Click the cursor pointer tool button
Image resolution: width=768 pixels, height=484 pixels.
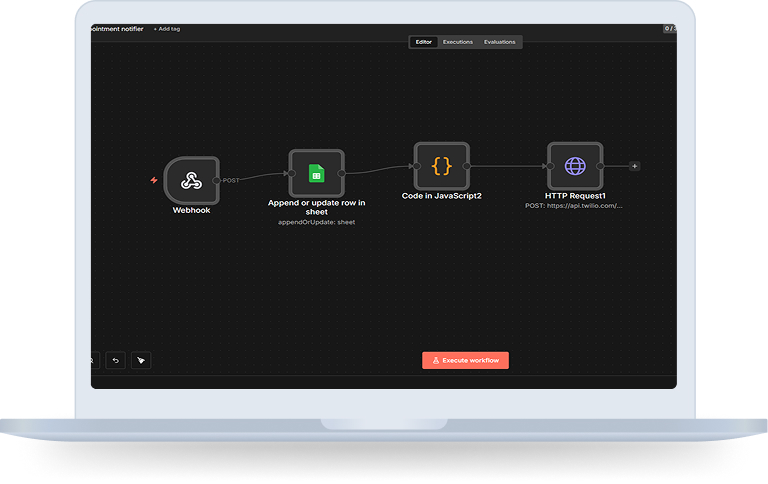pos(142,360)
